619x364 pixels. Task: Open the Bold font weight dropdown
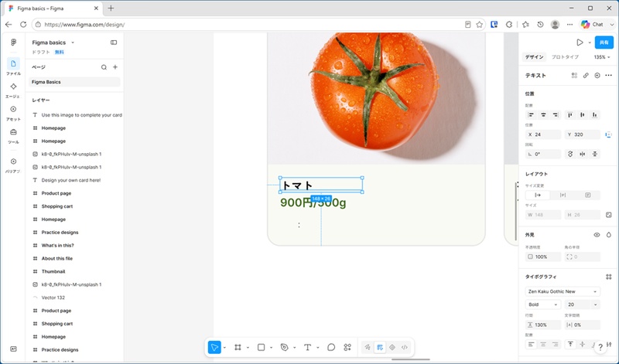(543, 304)
